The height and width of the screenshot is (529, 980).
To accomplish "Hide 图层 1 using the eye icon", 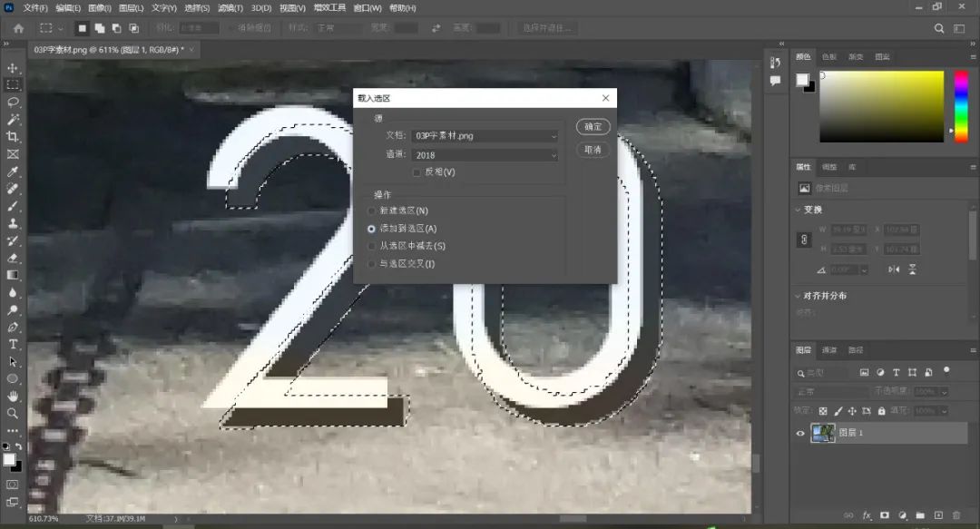I will pos(800,434).
